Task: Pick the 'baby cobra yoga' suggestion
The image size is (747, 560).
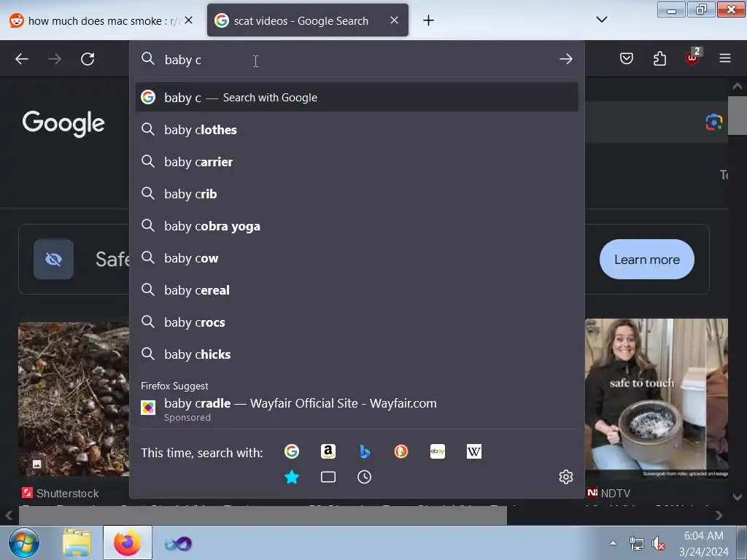Action: [x=357, y=226]
